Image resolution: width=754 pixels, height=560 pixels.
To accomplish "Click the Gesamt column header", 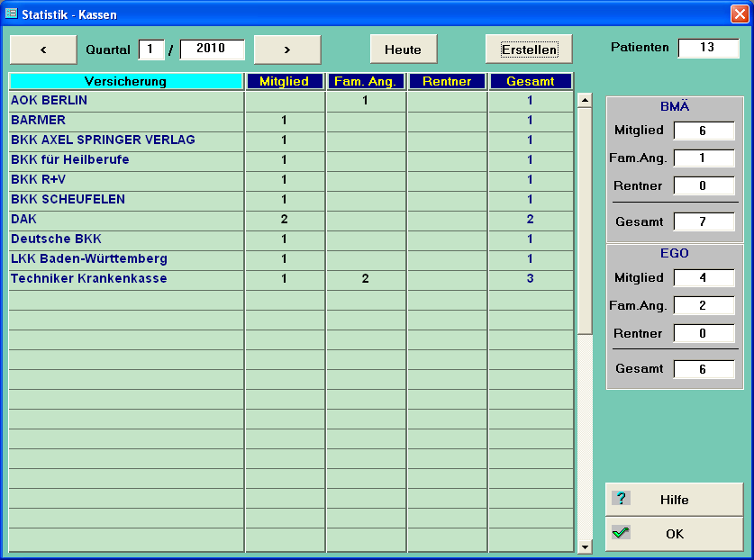I will point(531,81).
